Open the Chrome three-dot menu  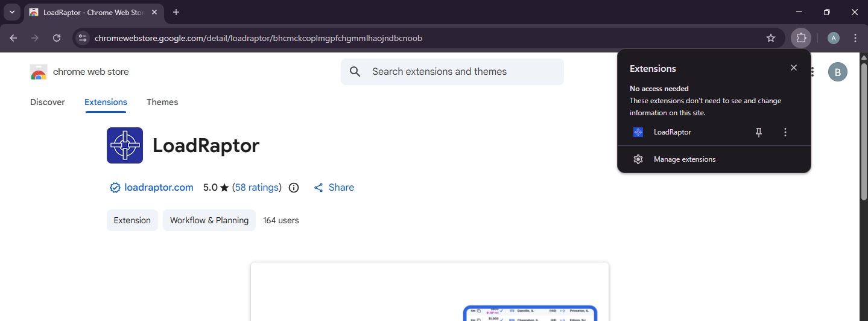855,38
